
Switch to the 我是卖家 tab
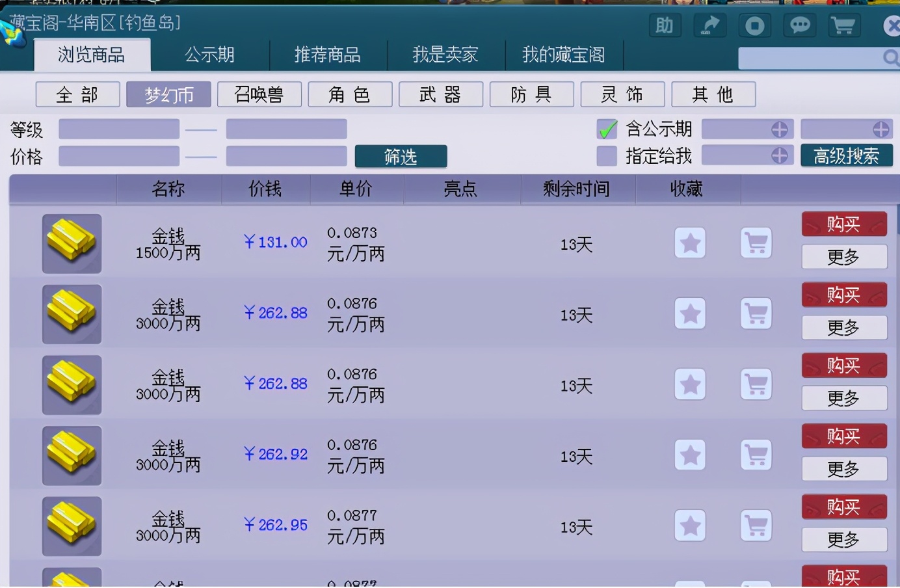pos(446,55)
